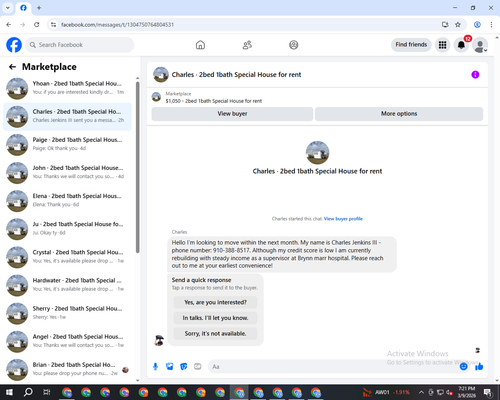Click the Search Facebook field
The height and width of the screenshot is (400, 500).
[x=80, y=45]
